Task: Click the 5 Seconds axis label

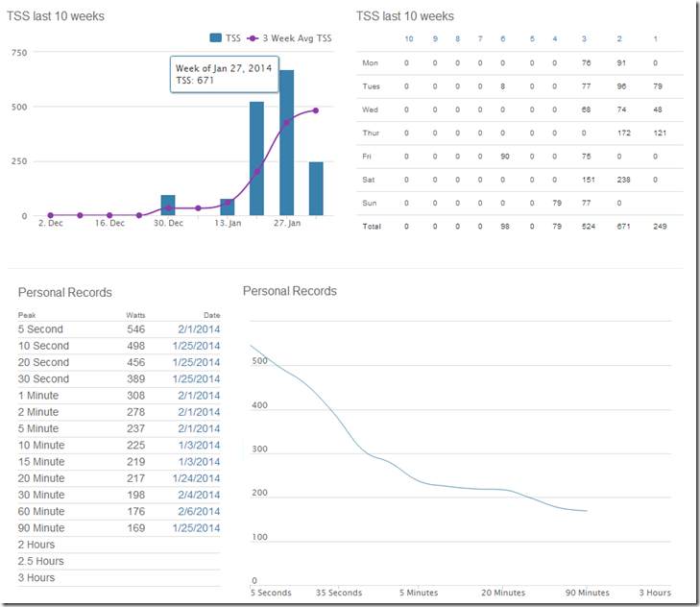Action: tap(271, 593)
